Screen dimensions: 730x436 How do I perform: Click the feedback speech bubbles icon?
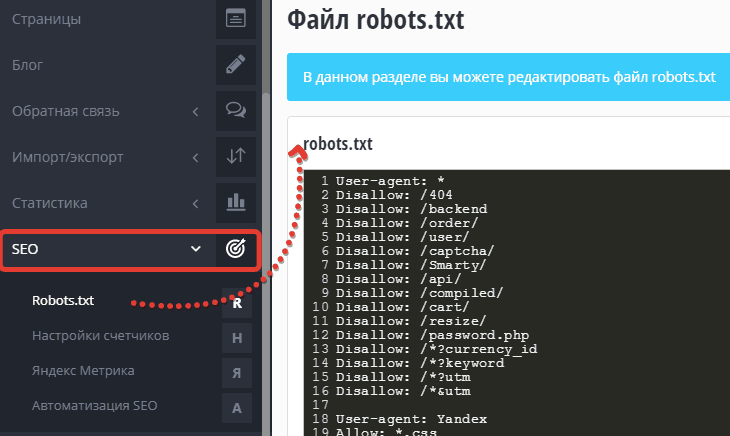click(236, 110)
